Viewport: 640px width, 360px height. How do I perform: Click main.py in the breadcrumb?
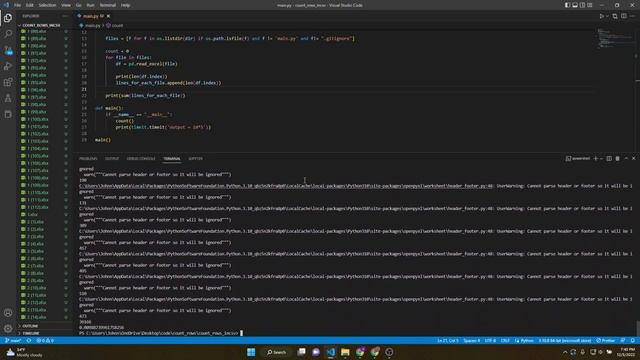92,25
